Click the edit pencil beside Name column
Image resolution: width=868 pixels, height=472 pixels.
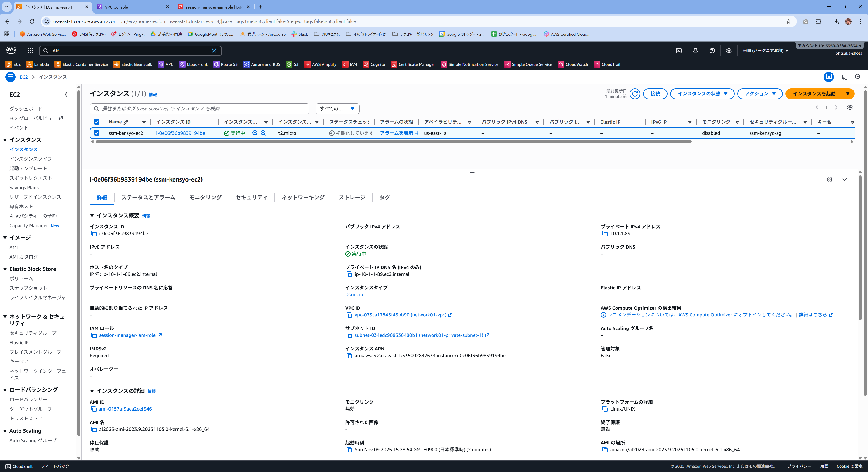(x=126, y=122)
